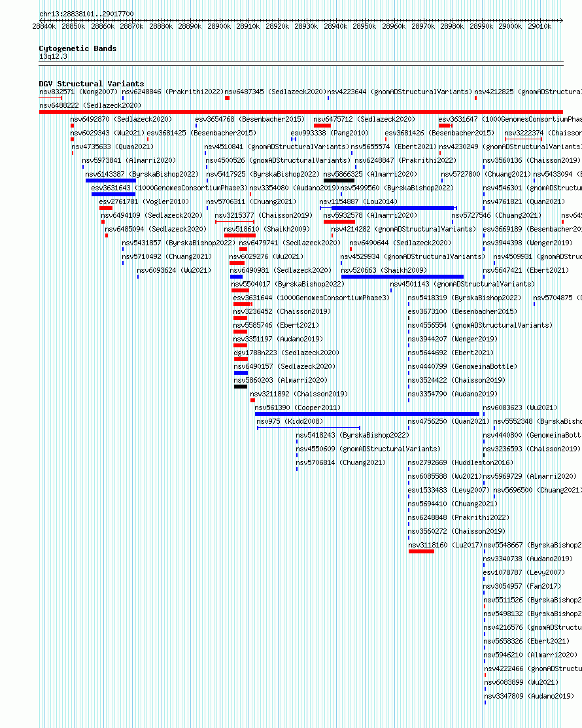Screen dimensions: 582x728
Task: Select the thin red nsv3215377 bar
Action: (235, 222)
